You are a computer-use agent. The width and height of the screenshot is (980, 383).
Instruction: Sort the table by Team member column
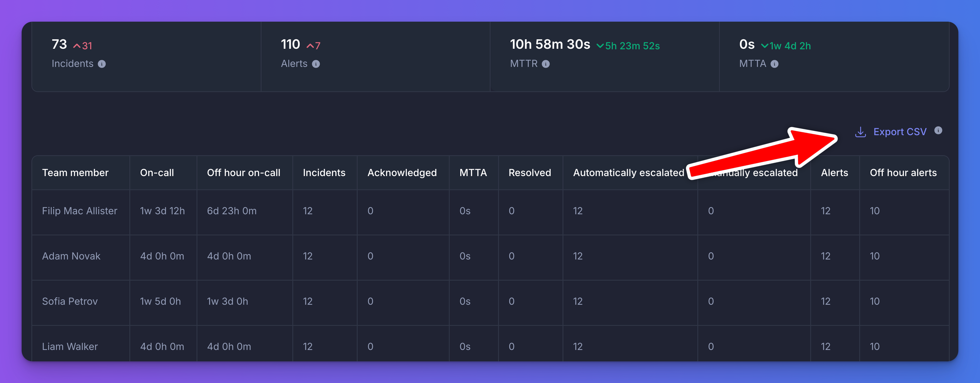tap(75, 173)
